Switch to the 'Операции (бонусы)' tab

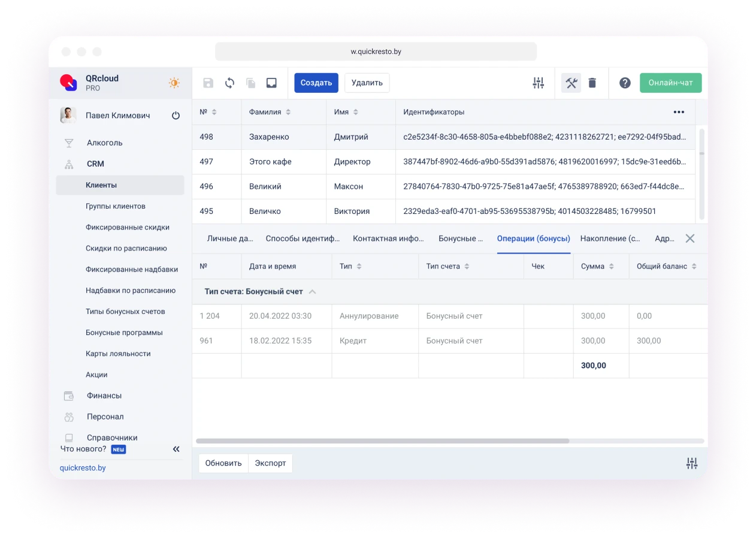(533, 238)
